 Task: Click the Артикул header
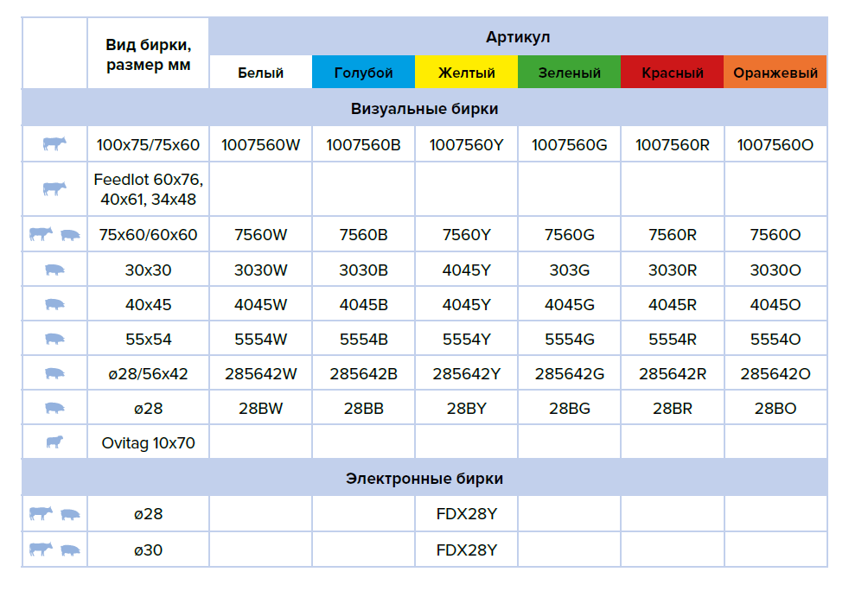pos(518,37)
